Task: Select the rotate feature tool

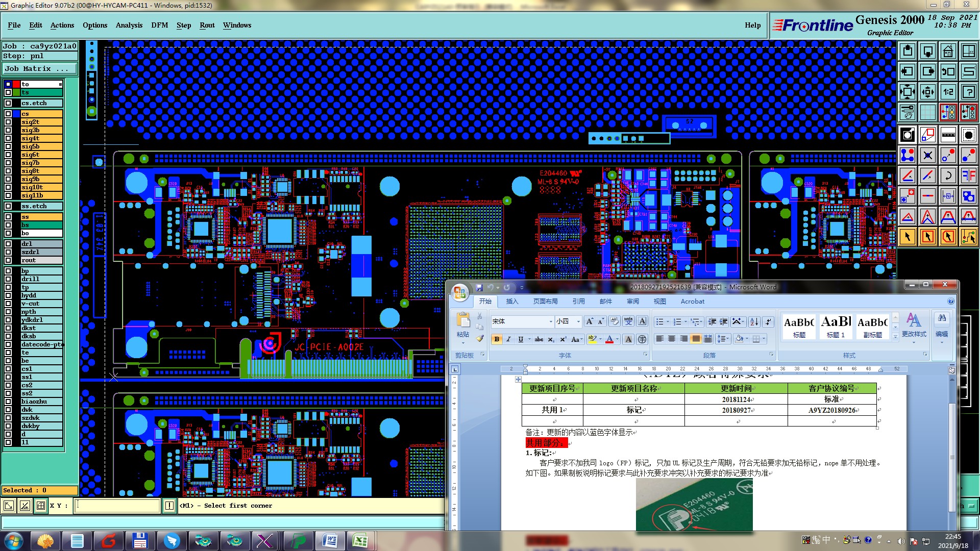Action: [x=948, y=176]
